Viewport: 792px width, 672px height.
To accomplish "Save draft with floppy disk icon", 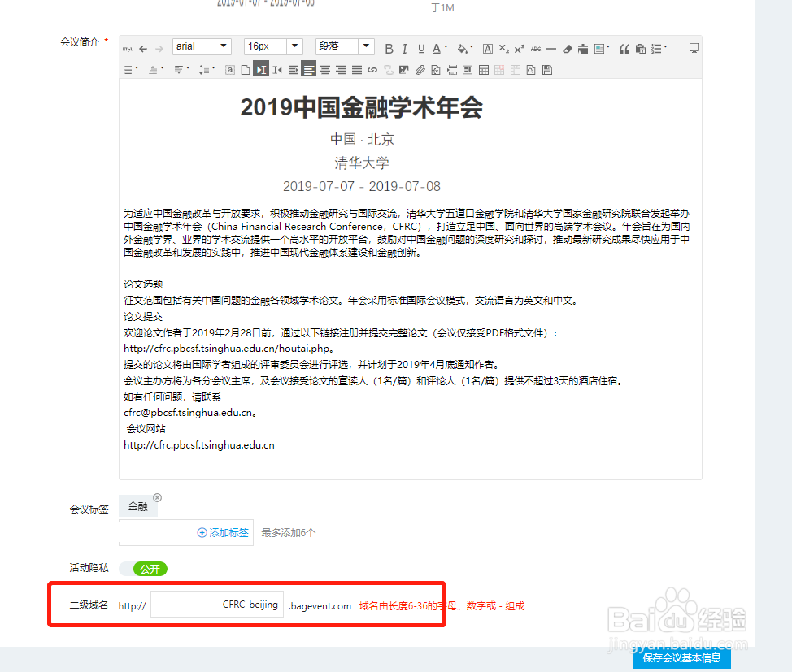I will (x=547, y=70).
